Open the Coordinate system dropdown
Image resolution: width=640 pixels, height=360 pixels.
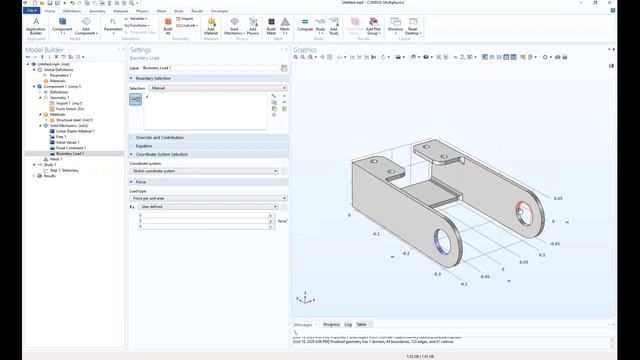pos(204,171)
